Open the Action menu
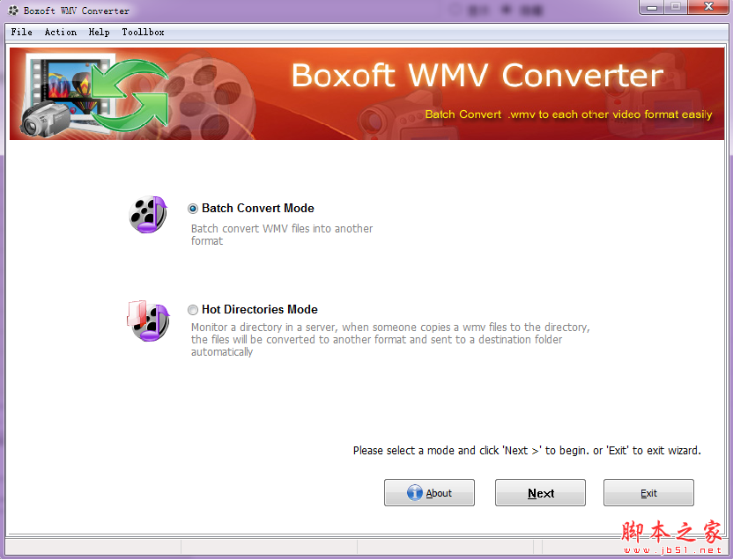 coord(60,32)
